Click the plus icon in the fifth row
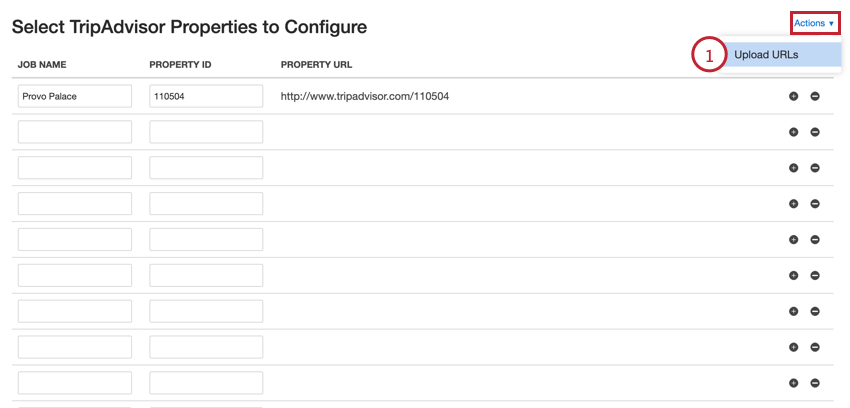850x408 pixels. (x=794, y=240)
